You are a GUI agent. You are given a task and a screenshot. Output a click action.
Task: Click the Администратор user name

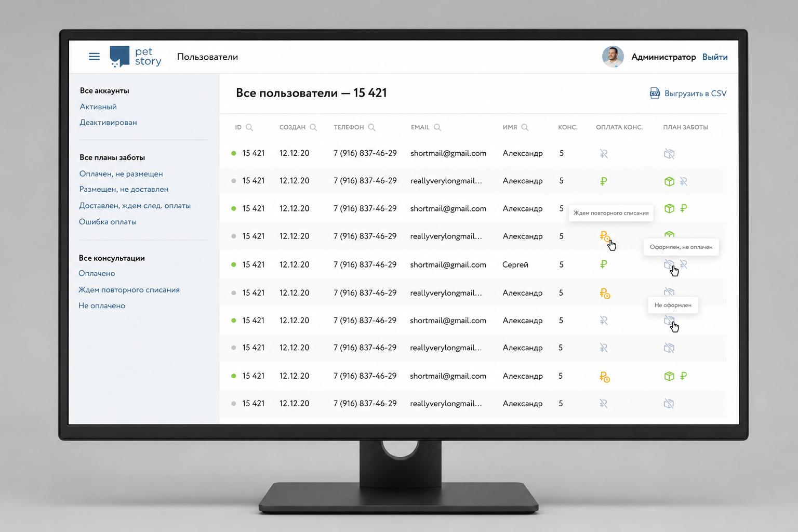coord(663,57)
